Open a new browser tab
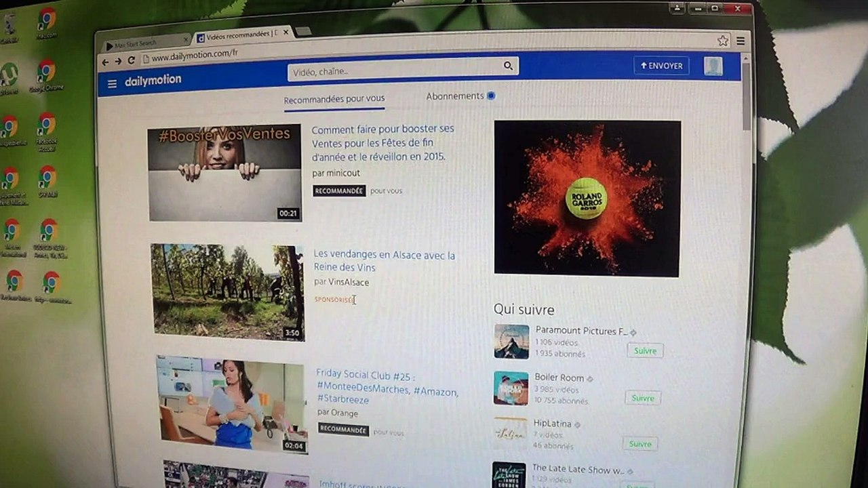Image resolution: width=868 pixels, height=488 pixels. (304, 31)
